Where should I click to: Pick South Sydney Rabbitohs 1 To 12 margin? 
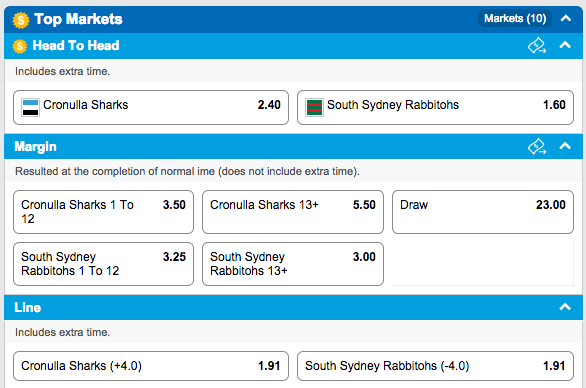(104, 264)
